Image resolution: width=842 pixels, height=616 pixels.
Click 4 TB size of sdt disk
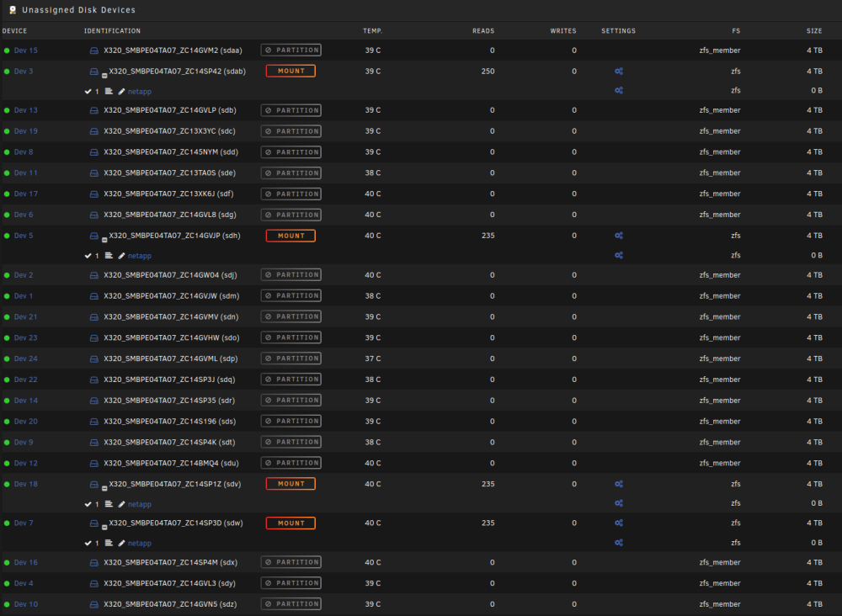pos(814,443)
